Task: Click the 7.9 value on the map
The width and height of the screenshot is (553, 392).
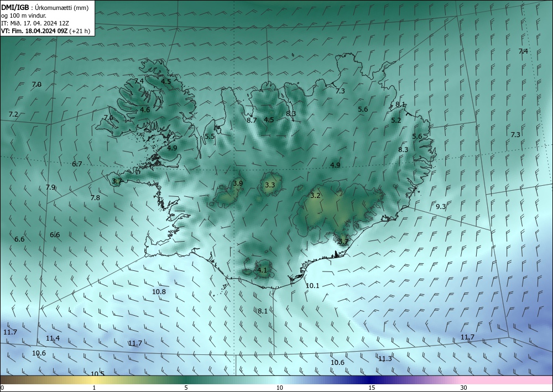Action: [50, 187]
